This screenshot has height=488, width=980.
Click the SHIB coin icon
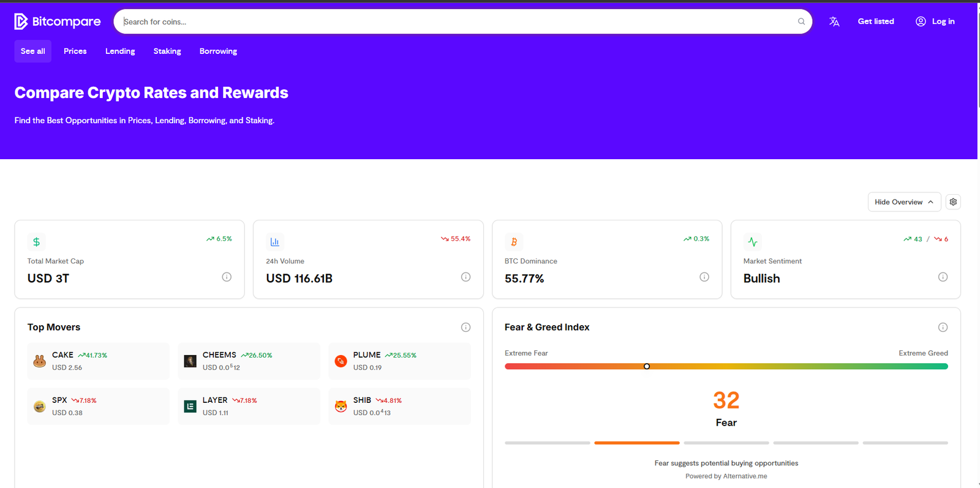[x=341, y=407]
